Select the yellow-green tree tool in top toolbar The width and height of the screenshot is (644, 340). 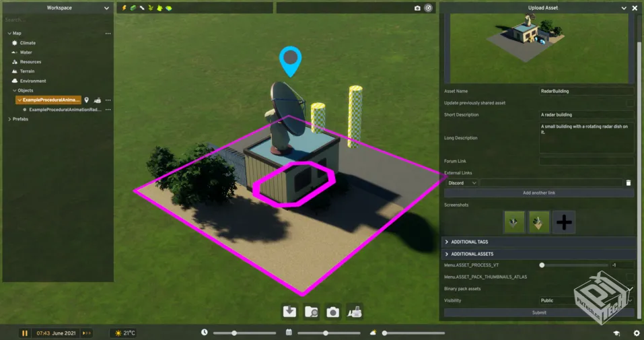coord(159,8)
